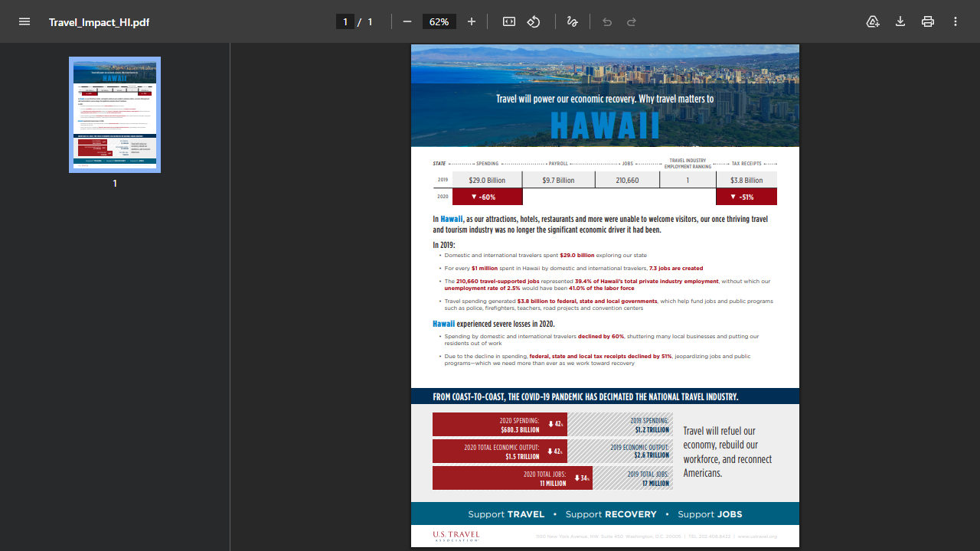
Task: Edit the current page number field
Action: click(345, 21)
